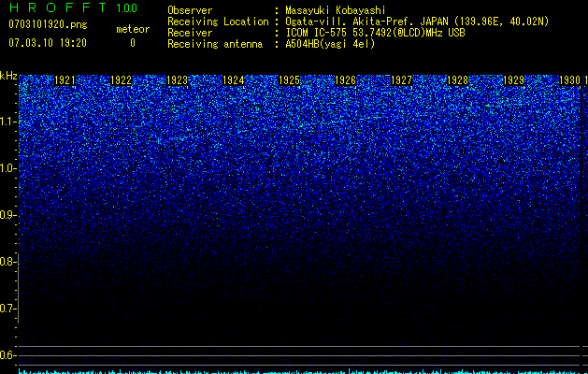This screenshot has width=588, height=374.
Task: Click the 1930 time marker
Action: click(570, 80)
